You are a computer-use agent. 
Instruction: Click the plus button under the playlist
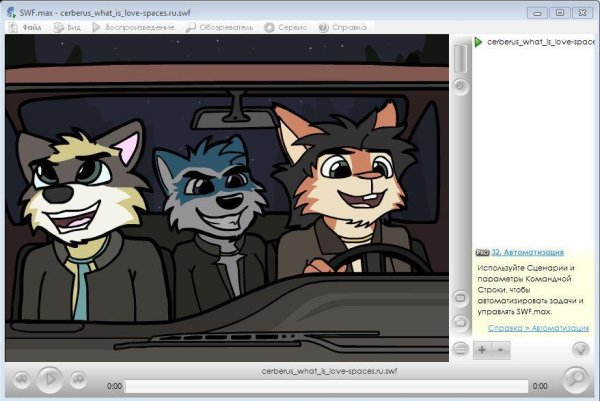click(x=482, y=349)
